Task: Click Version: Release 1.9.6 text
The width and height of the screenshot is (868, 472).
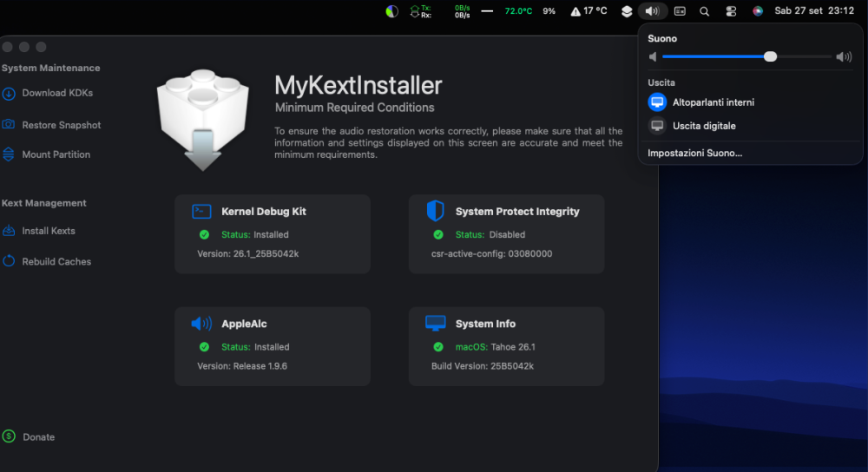Action: coord(242,366)
